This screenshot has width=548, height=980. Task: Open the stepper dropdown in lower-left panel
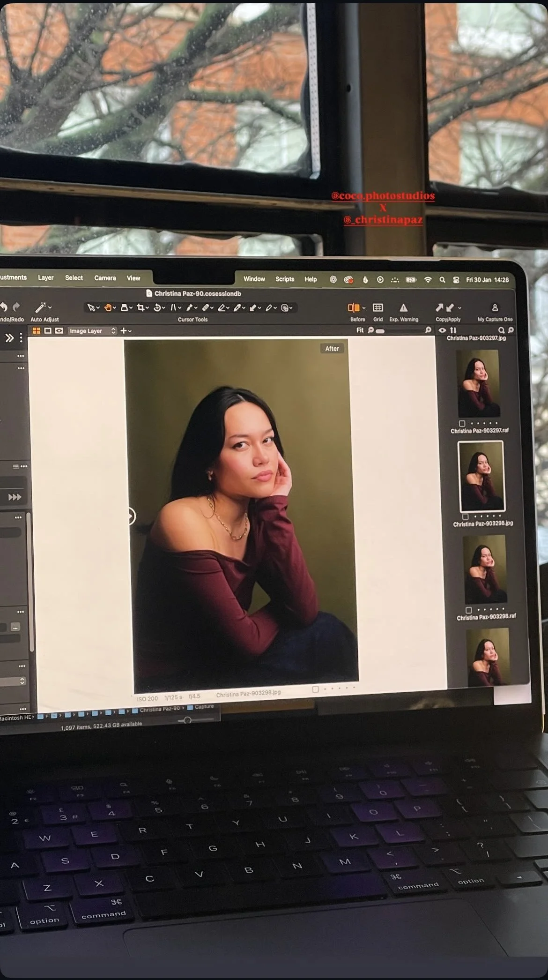click(22, 681)
